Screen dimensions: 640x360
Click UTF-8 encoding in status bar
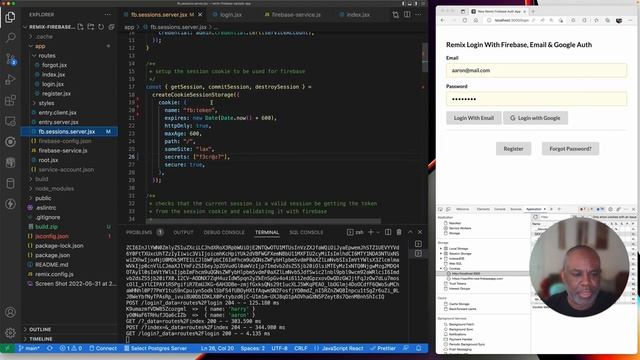click(x=280, y=348)
